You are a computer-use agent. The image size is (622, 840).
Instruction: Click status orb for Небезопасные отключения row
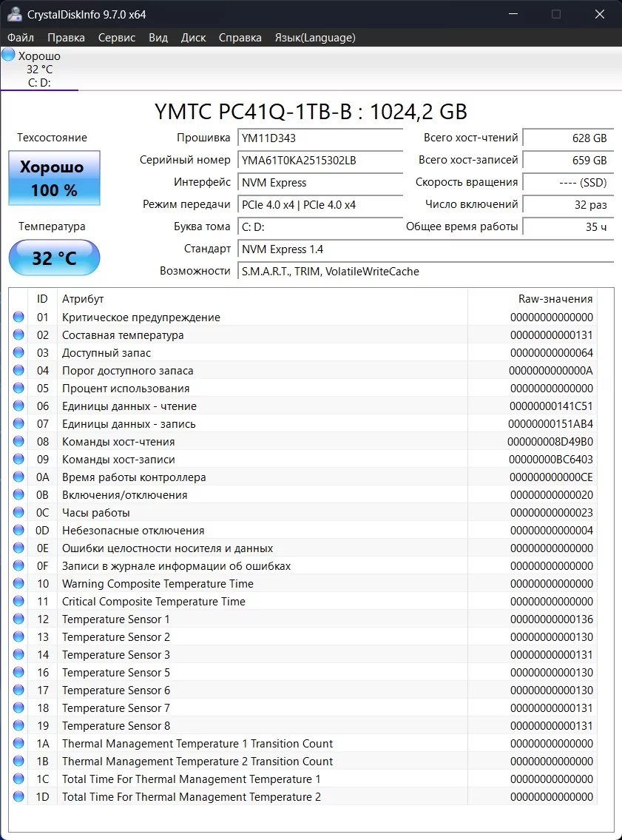click(x=18, y=530)
